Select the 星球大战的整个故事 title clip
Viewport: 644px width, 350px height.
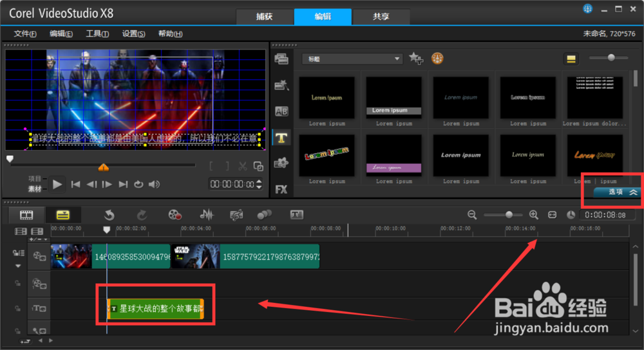click(156, 309)
